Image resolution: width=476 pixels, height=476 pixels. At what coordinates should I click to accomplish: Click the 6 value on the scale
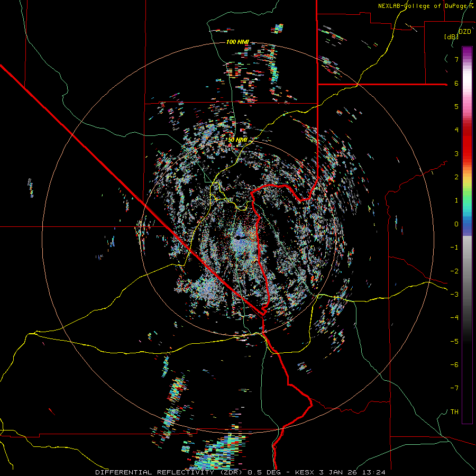[456, 83]
